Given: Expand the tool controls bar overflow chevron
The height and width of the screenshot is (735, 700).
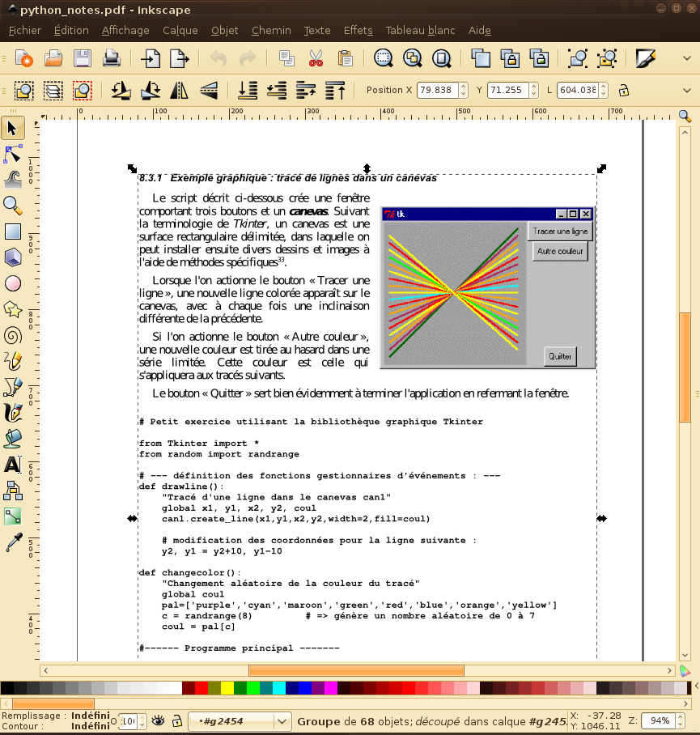Looking at the screenshot, I should (x=687, y=91).
